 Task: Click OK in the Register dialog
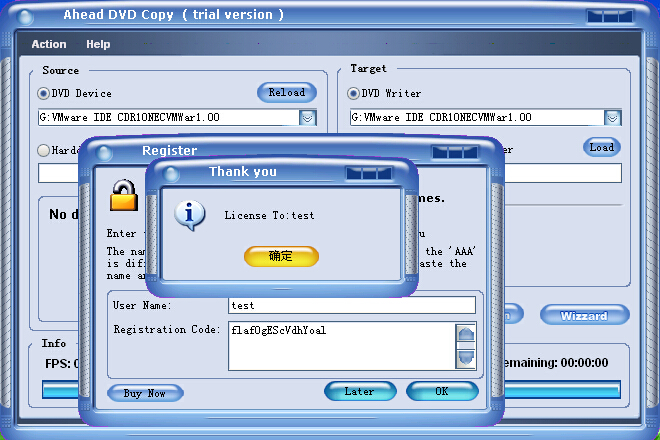coord(442,391)
